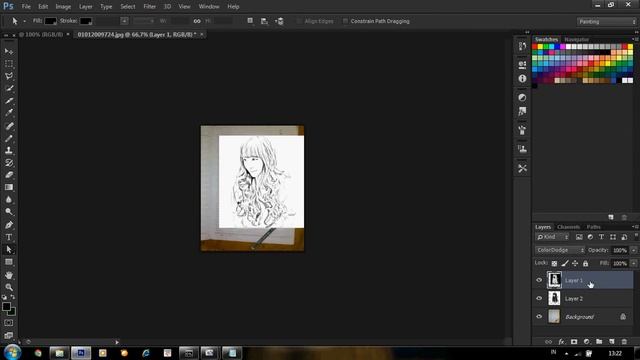
Task: Select the Crop tool
Action: (9, 100)
